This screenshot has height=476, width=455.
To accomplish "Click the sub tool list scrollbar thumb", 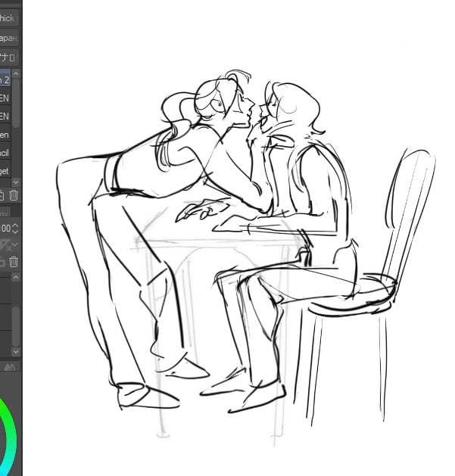I will tap(16, 103).
